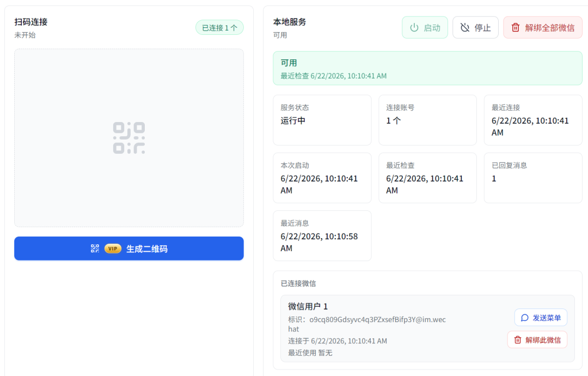This screenshot has height=376, width=588.
Task: Unbind all WeChat accounts via 解绑全部微信
Action: pyautogui.click(x=543, y=27)
